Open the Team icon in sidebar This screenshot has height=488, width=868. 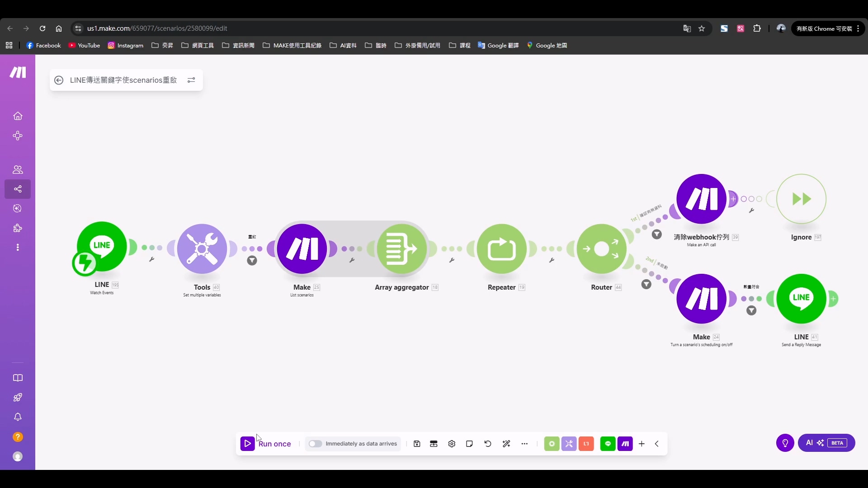coord(18,169)
